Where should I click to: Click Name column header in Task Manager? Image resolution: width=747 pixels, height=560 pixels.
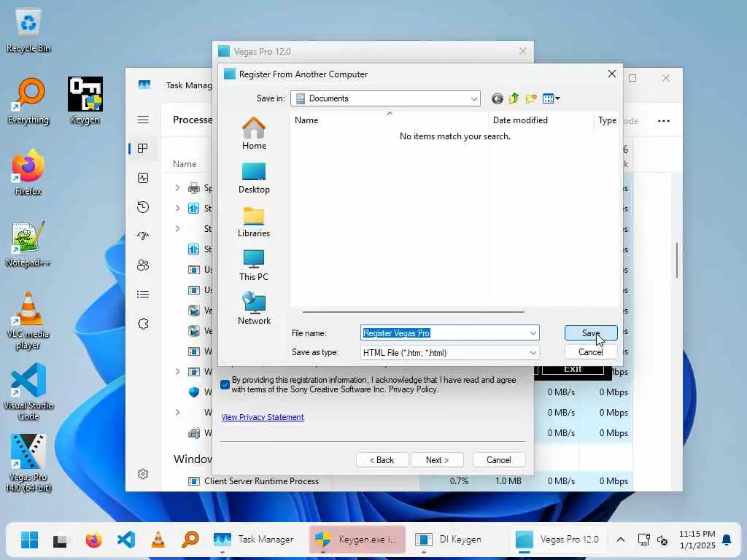(x=185, y=164)
